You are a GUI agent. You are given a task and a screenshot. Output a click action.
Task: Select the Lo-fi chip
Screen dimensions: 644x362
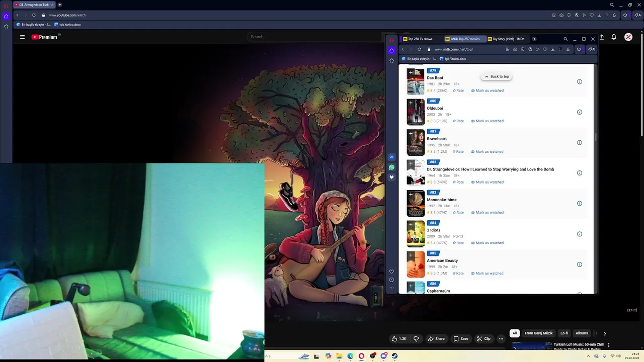pos(564,333)
